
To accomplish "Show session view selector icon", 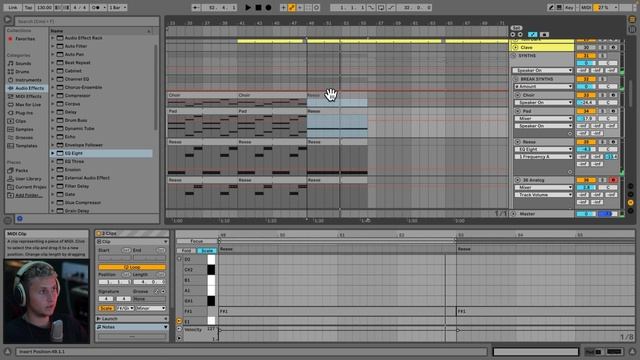I will pos(632,29).
